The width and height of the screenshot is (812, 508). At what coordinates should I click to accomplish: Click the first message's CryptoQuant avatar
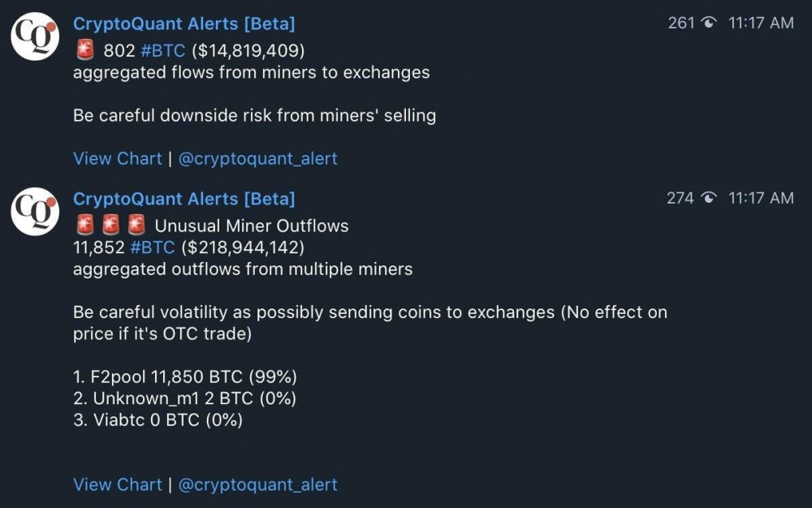coord(35,36)
